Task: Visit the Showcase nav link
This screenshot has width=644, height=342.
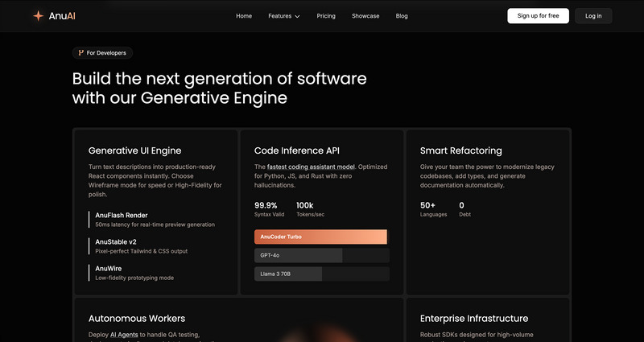Action: [x=365, y=16]
